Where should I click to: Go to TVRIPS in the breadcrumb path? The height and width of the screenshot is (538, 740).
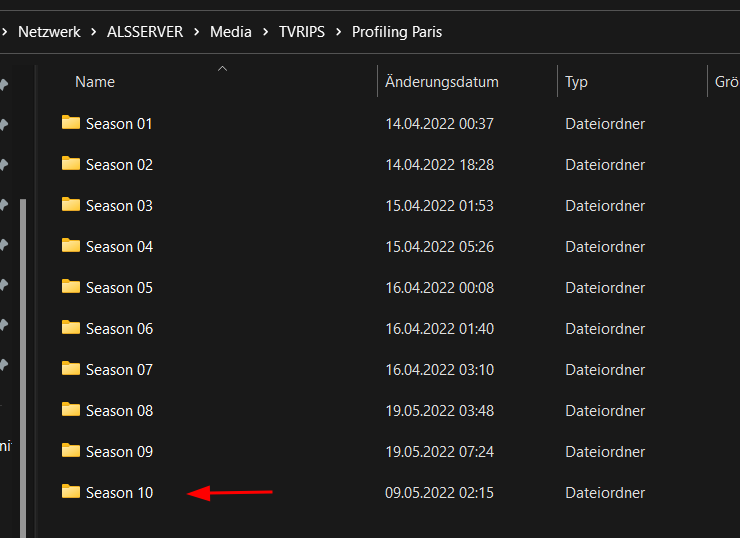click(x=302, y=32)
